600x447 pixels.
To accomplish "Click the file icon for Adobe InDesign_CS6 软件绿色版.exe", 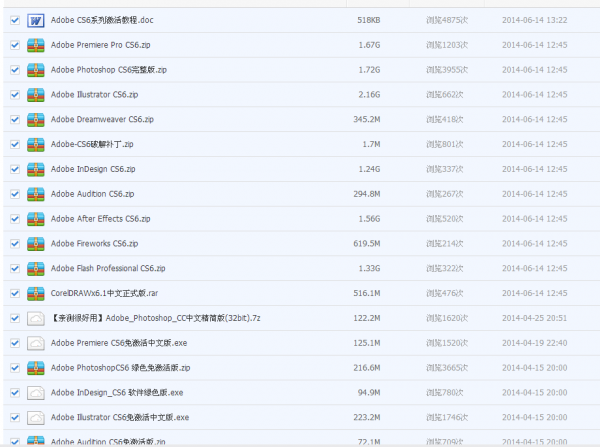I will pyautogui.click(x=36, y=392).
